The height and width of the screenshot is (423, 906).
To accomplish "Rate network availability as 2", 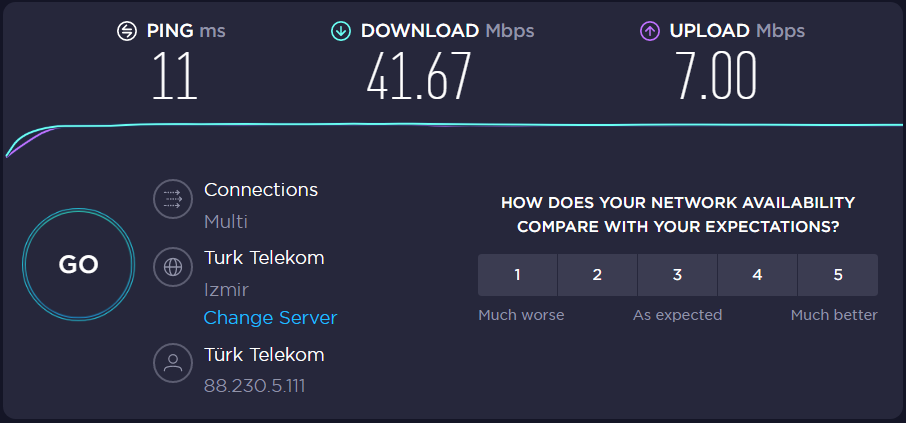I will pyautogui.click(x=597, y=275).
